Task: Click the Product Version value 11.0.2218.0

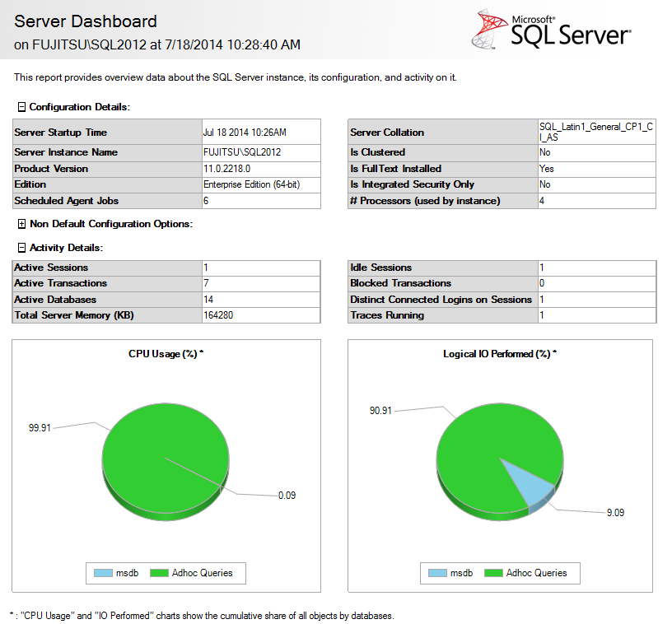Action: coord(231,169)
